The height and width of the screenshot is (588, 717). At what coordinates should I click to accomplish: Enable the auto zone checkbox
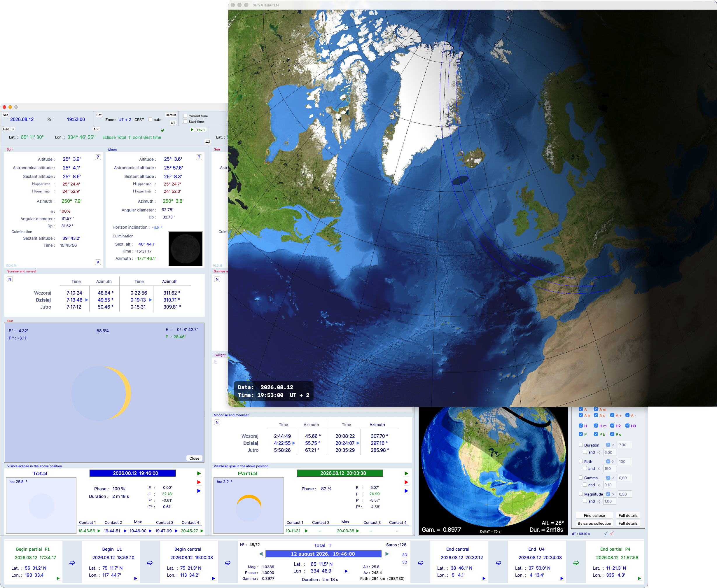pyautogui.click(x=151, y=119)
